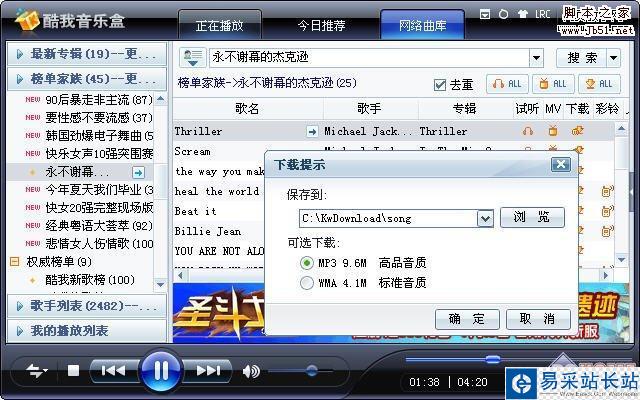The image size is (640, 400).
Task: Toggle the 去重 checkbox
Action: pyautogui.click(x=440, y=85)
